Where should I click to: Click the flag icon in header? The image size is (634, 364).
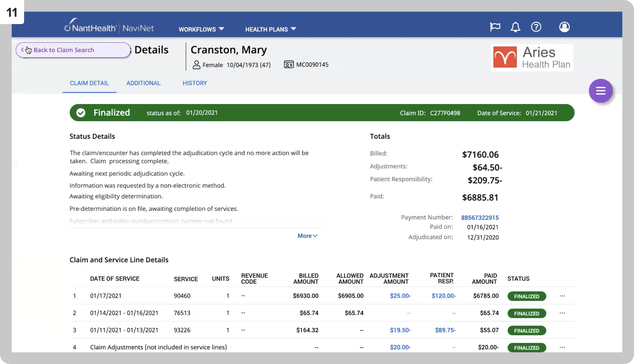495,27
